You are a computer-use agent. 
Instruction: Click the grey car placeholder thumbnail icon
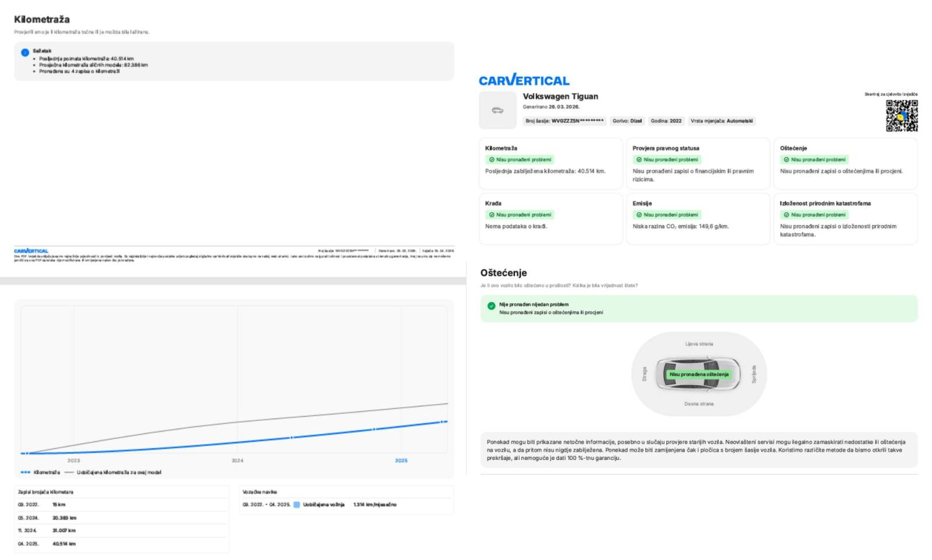click(x=497, y=110)
